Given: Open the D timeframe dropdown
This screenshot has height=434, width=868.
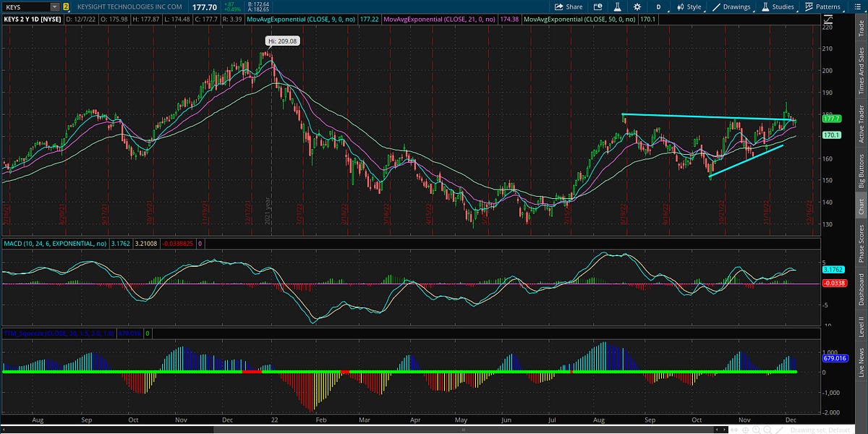Looking at the screenshot, I should (658, 7).
